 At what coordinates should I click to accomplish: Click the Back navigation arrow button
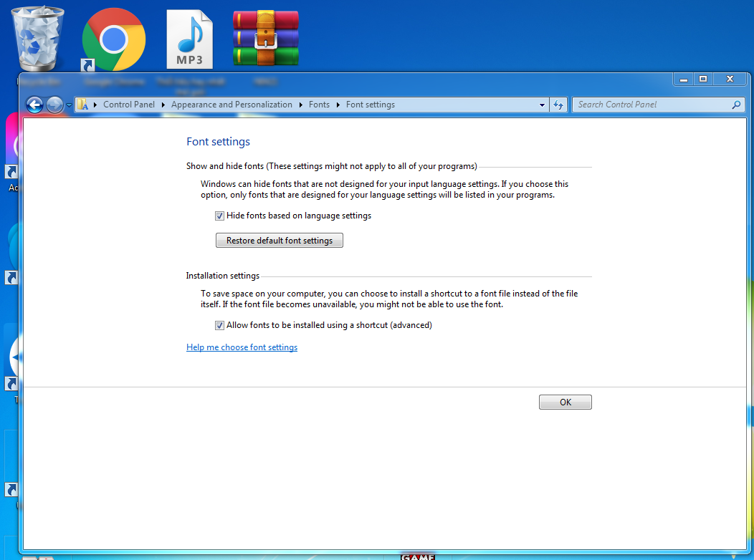coord(34,105)
